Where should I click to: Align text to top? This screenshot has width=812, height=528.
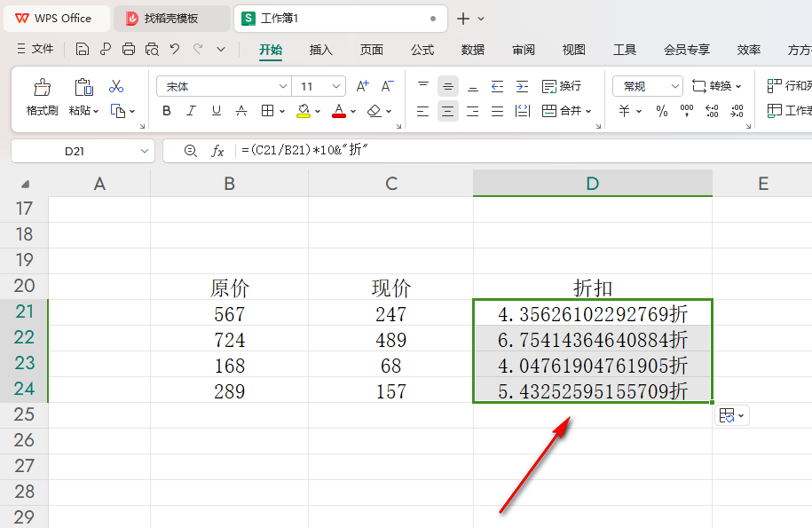[x=423, y=86]
